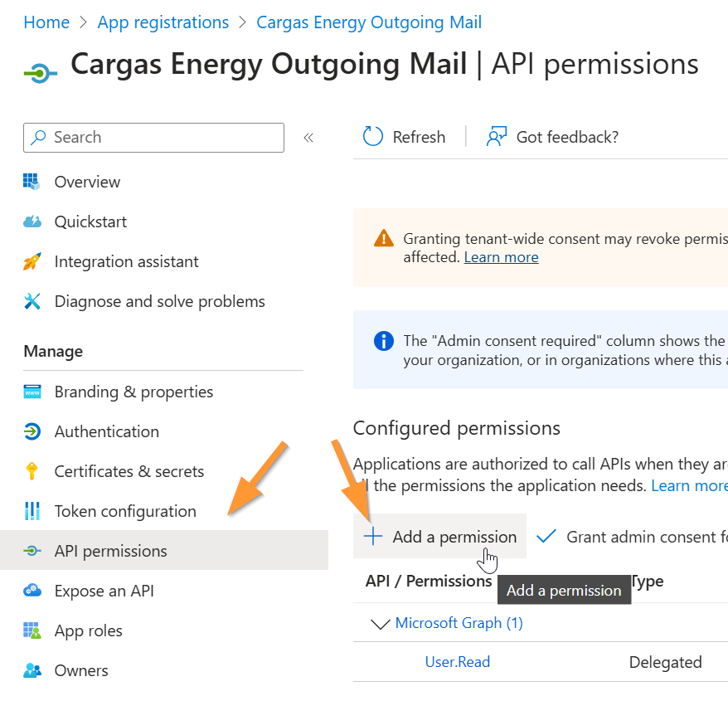
Task: Open the Overview menu item
Action: pyautogui.click(x=87, y=182)
